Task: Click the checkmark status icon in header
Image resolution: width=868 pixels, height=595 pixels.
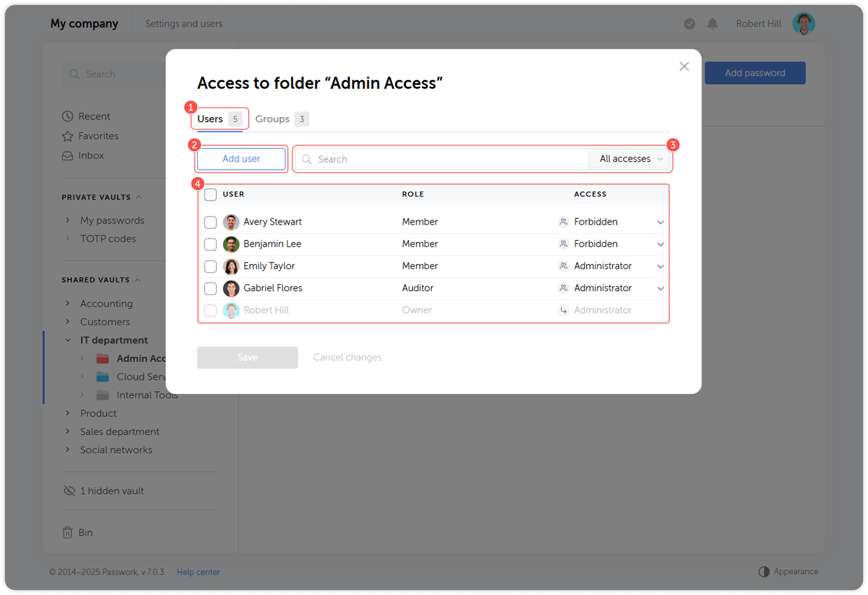Action: tap(689, 24)
